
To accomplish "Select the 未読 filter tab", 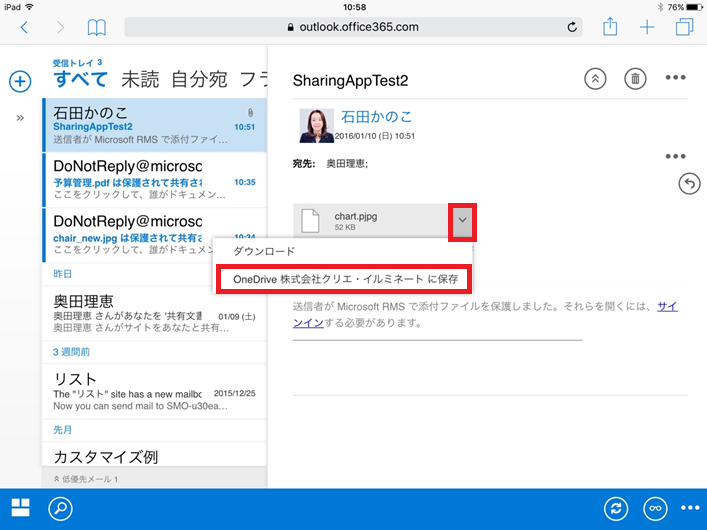I will 140,79.
